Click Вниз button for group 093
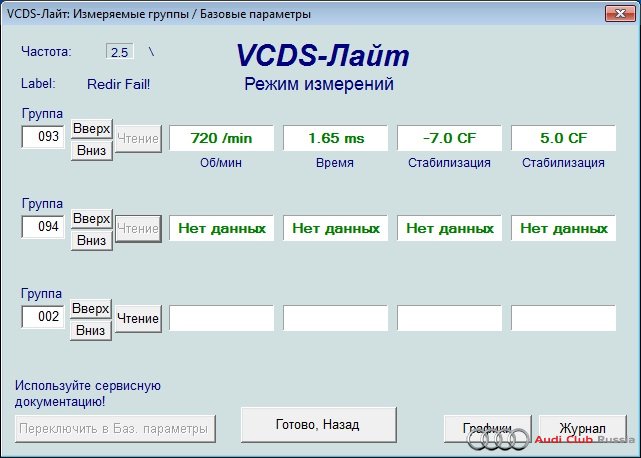The image size is (641, 458). 92,150
